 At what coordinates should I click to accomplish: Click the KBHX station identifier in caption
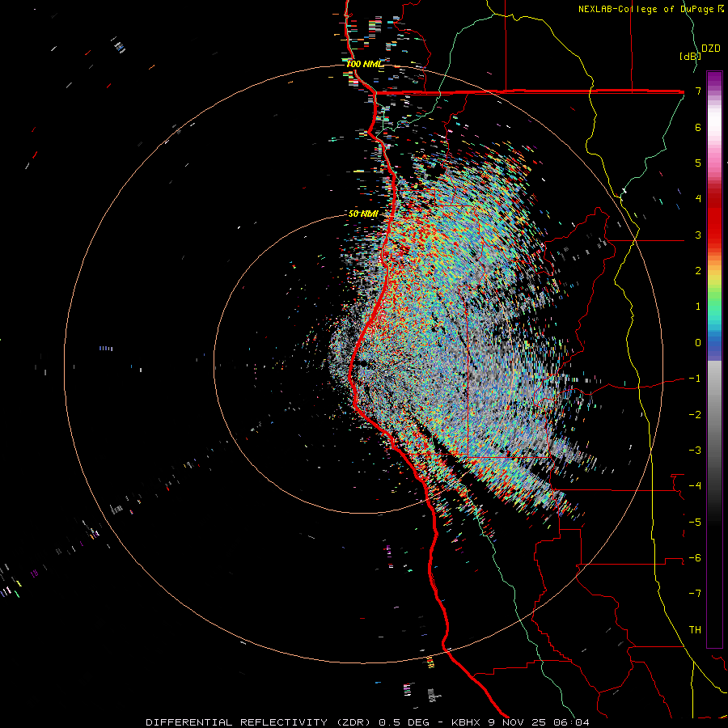467,722
